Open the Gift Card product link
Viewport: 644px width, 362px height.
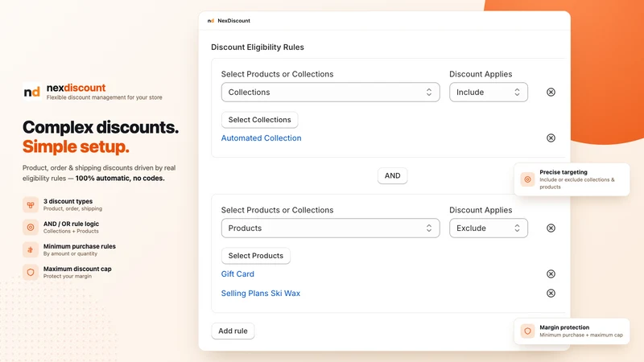click(x=237, y=274)
